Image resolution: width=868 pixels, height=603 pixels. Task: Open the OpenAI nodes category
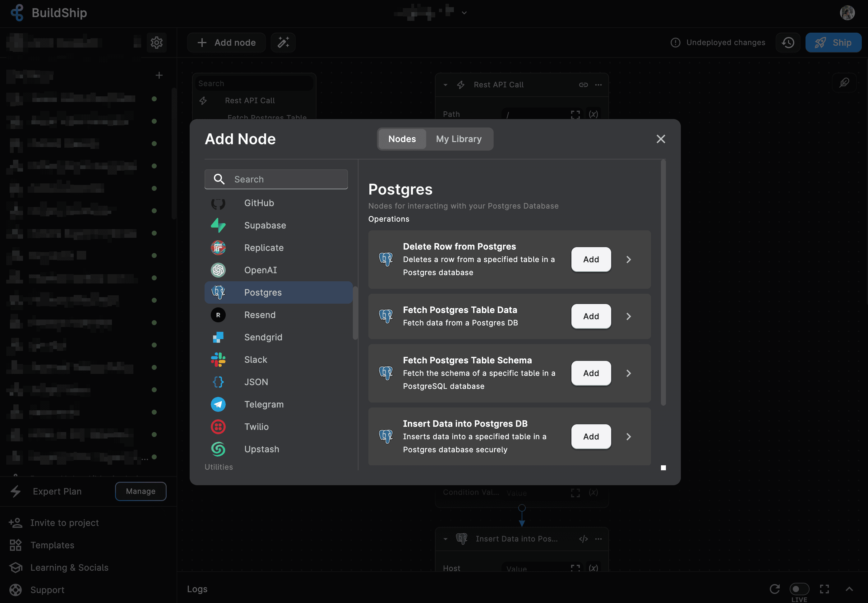click(260, 270)
